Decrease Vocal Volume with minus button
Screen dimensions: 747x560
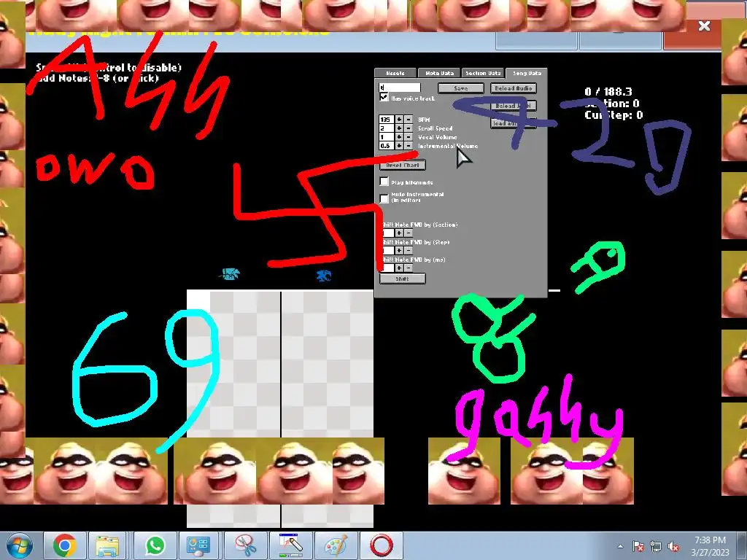click(x=409, y=137)
